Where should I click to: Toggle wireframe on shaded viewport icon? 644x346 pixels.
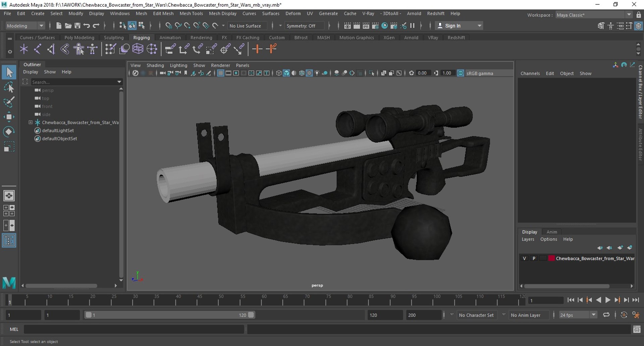[x=302, y=73]
